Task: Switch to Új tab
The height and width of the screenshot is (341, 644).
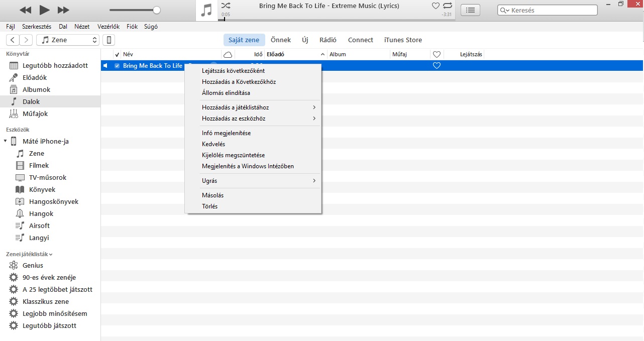Action: click(x=305, y=40)
